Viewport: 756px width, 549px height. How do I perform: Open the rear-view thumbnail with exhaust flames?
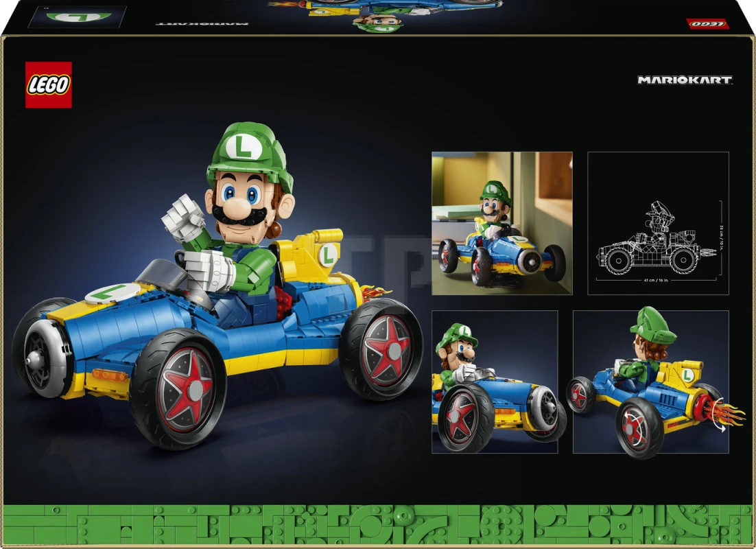(x=651, y=382)
